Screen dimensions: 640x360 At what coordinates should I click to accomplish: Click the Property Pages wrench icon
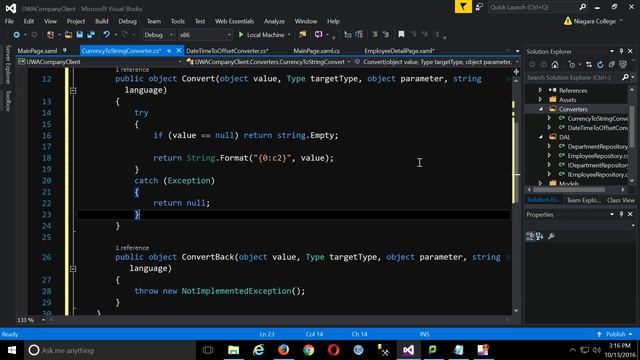(551, 236)
